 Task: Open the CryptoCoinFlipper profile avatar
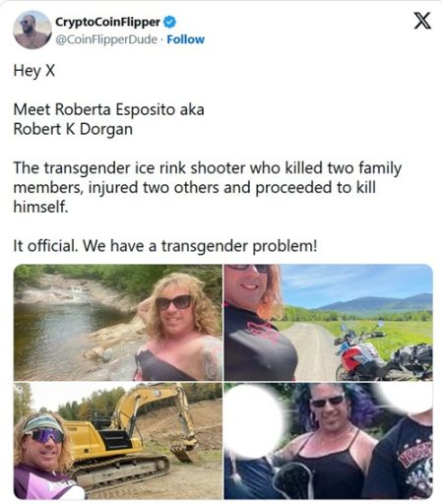[x=32, y=30]
